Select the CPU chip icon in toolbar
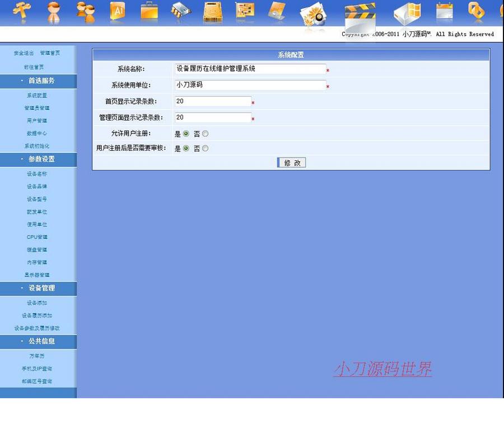Screen dimensions: 504x421 pos(179,11)
